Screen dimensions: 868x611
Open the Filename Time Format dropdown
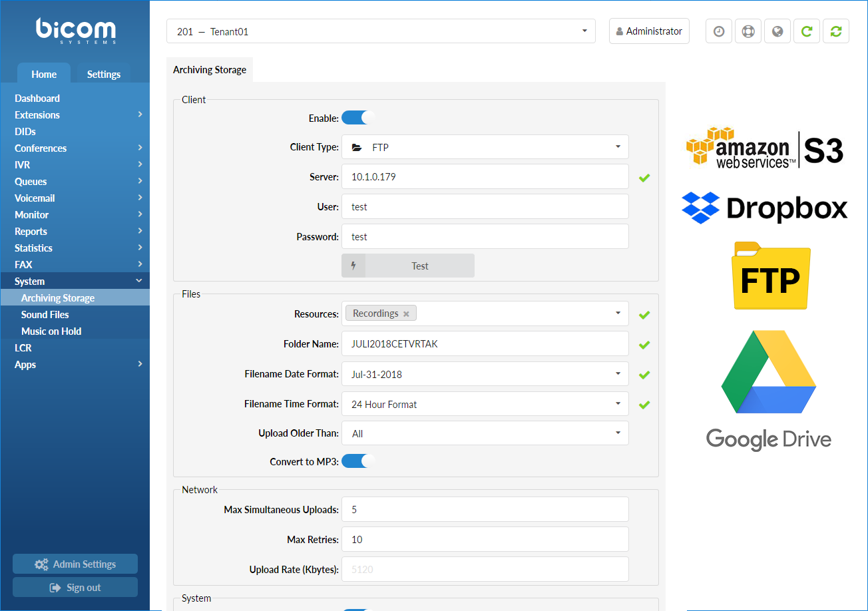pyautogui.click(x=485, y=404)
